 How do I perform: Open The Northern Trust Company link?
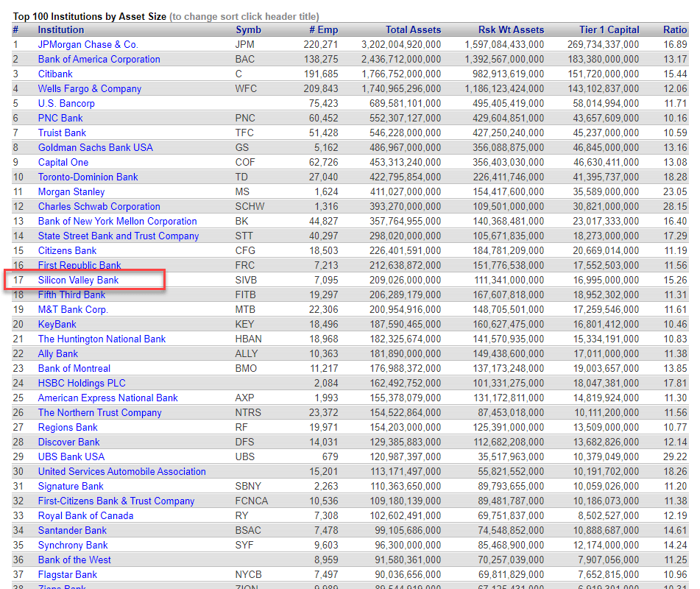(x=100, y=413)
